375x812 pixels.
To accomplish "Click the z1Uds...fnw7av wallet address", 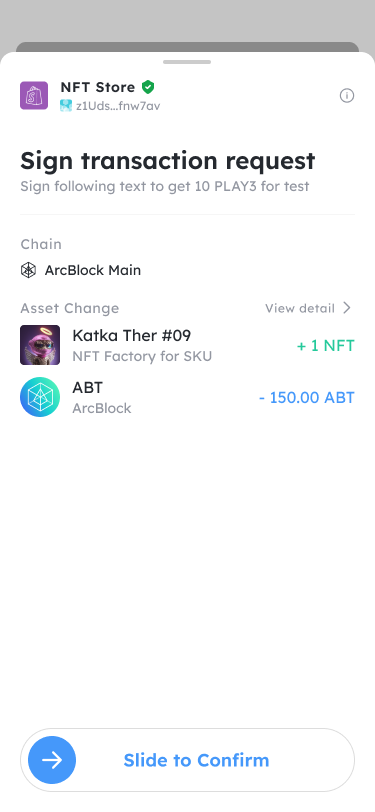I will pos(118,106).
